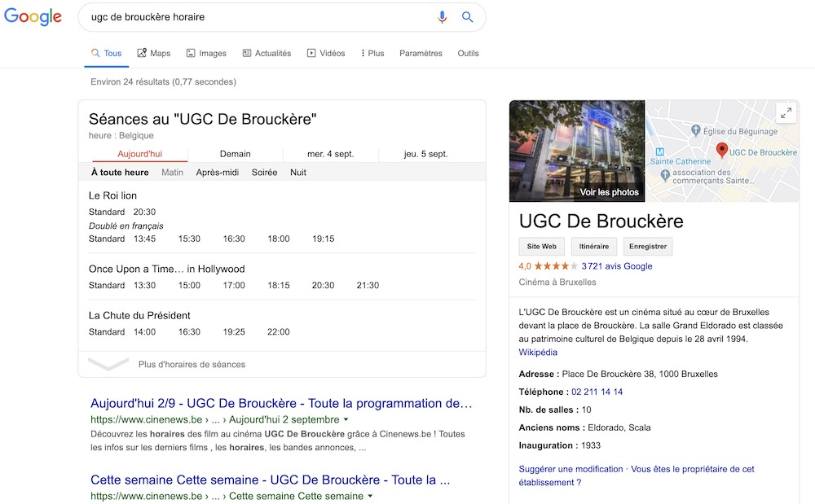Select the Demain showtimes tab
This screenshot has width=815, height=504.
pos(235,154)
